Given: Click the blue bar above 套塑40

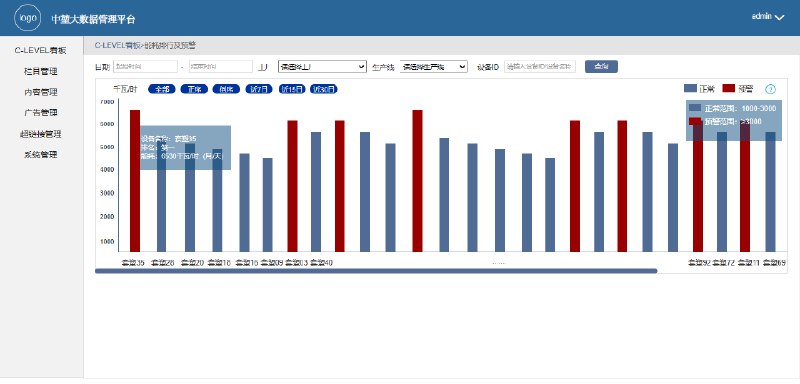Looking at the screenshot, I should [x=316, y=192].
